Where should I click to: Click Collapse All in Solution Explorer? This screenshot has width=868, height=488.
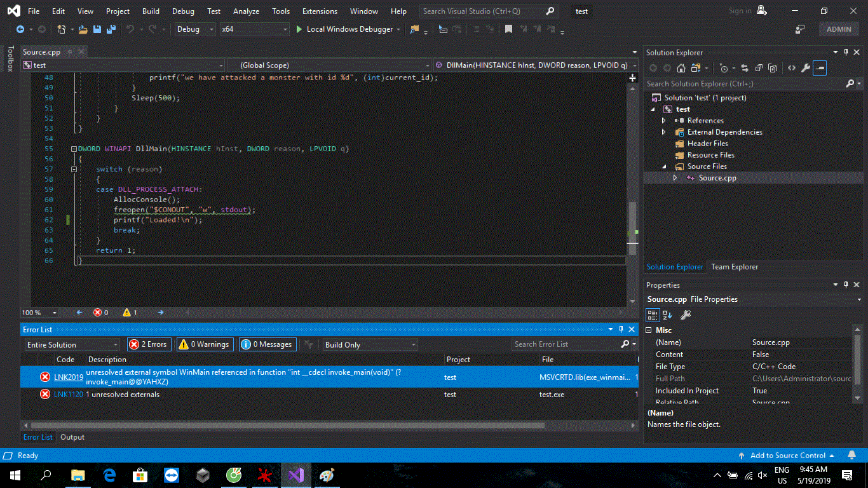pyautogui.click(x=759, y=69)
